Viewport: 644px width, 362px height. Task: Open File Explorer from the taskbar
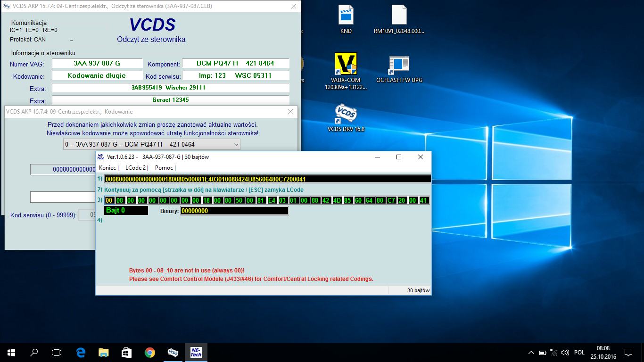[103, 352]
